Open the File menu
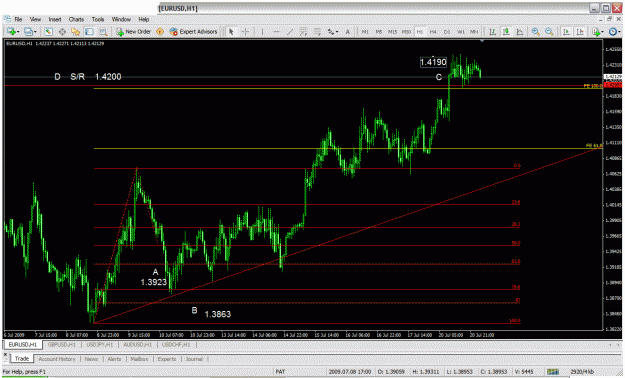 (x=18, y=19)
